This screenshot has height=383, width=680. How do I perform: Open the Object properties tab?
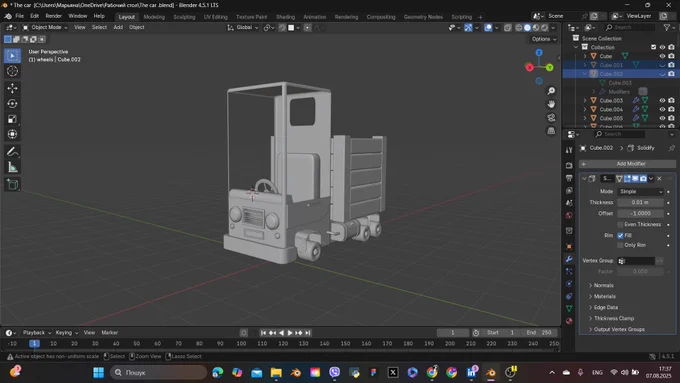pyautogui.click(x=569, y=247)
